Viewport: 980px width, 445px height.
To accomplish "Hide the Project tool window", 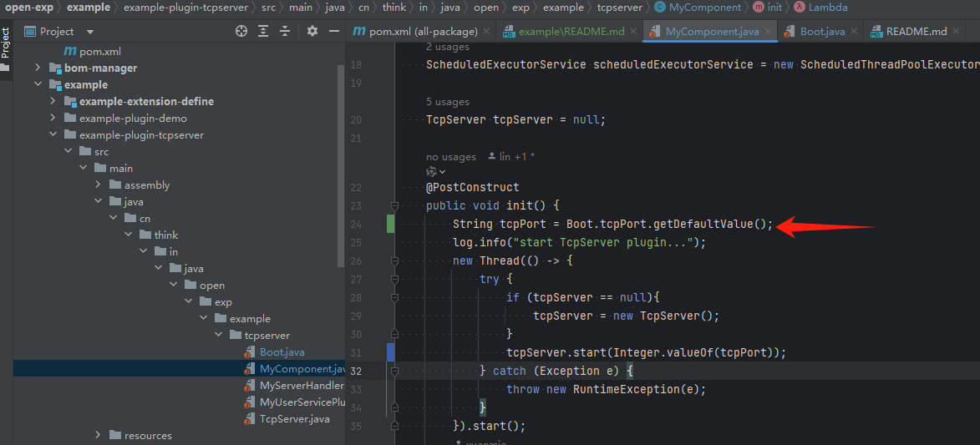I will click(334, 31).
